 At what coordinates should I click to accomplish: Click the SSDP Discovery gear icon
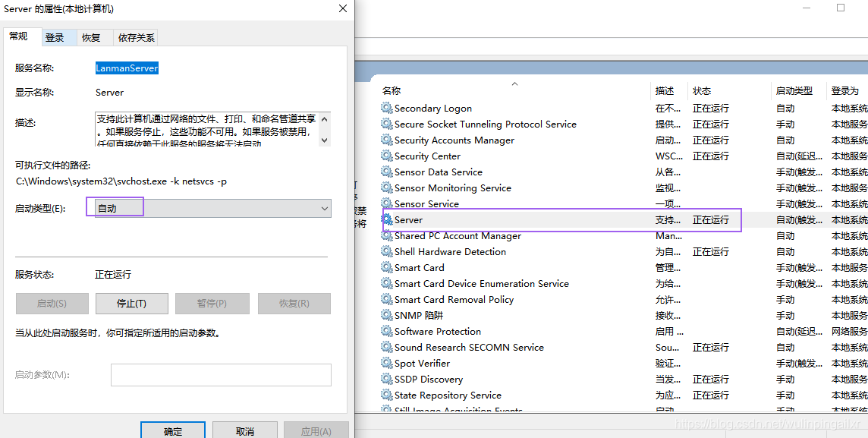coord(386,380)
